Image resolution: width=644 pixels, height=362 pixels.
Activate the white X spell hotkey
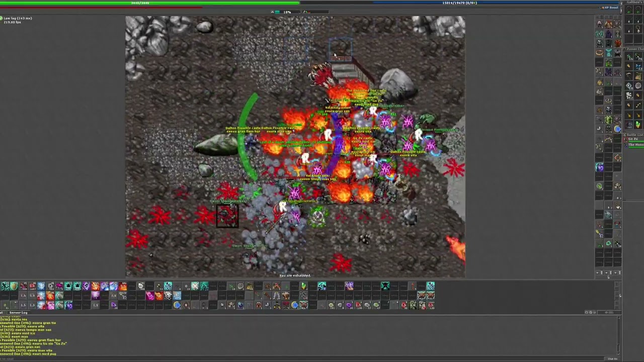click(195, 286)
